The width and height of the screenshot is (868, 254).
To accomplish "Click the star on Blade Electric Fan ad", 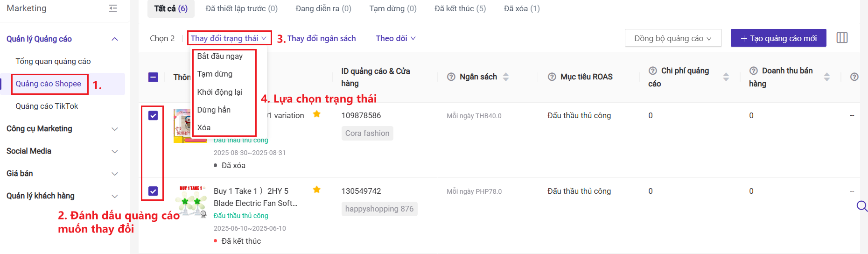I will click(316, 190).
